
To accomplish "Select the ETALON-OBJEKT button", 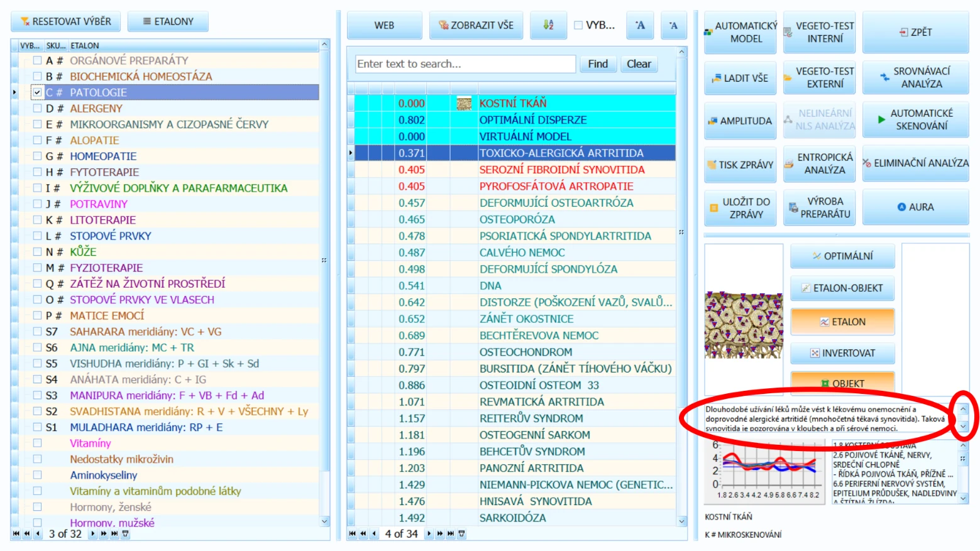I will pyautogui.click(x=842, y=288).
